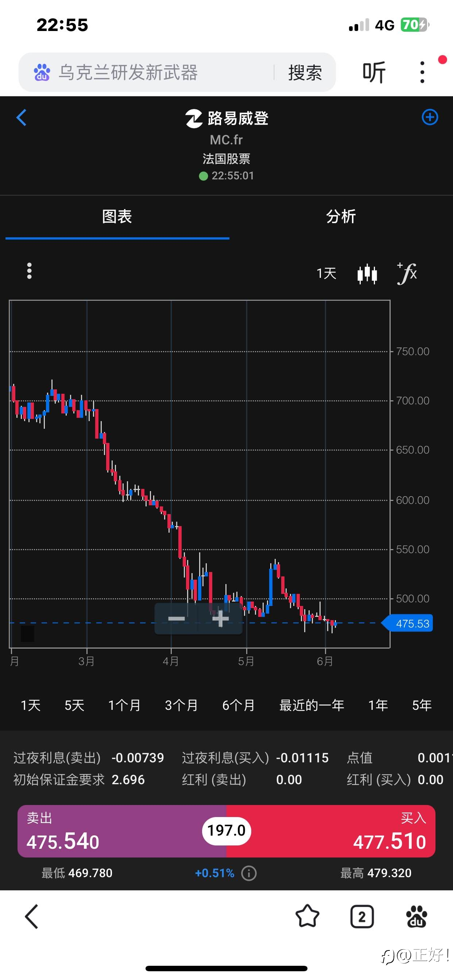Tap the blue back arrow in app header
Image resolution: width=453 pixels, height=980 pixels.
coord(21,117)
